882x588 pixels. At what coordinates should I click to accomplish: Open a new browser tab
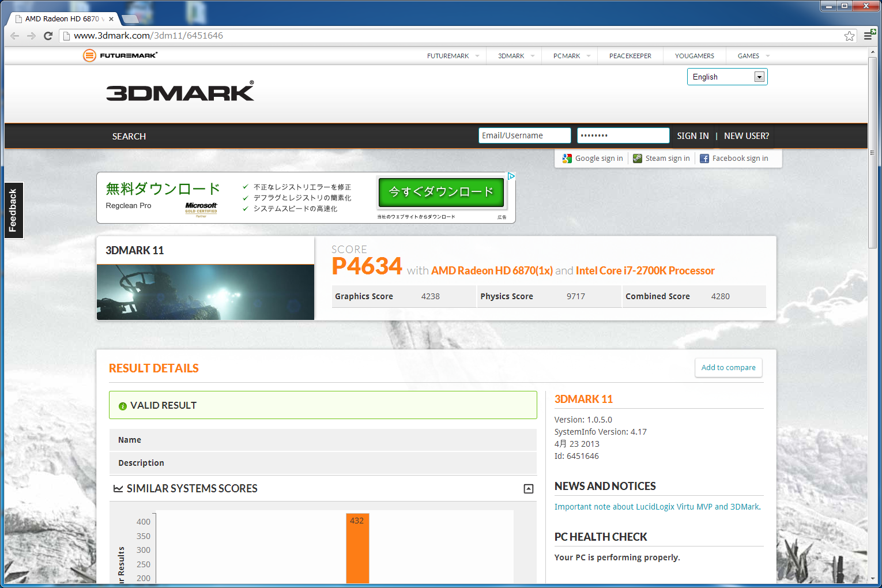coord(130,19)
